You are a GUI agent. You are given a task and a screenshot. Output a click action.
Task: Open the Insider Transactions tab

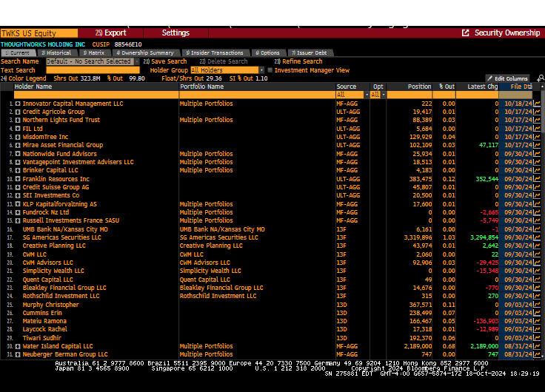[x=215, y=53]
